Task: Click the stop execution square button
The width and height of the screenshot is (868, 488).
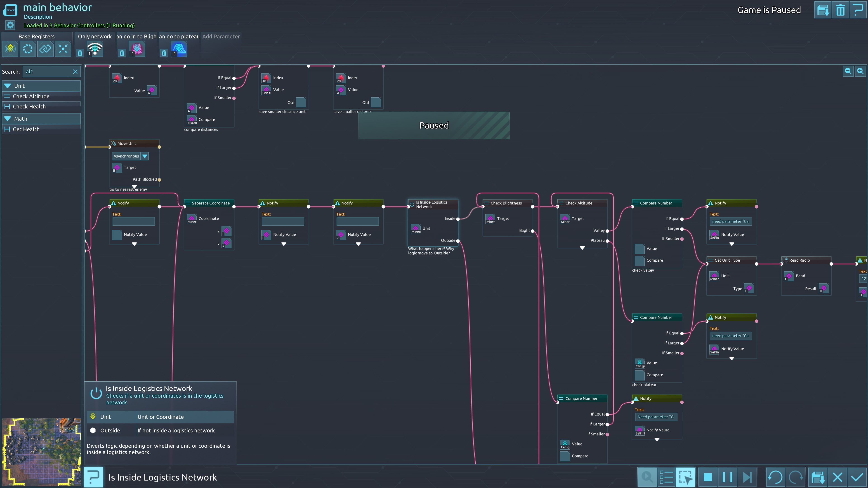Action: 708,477
